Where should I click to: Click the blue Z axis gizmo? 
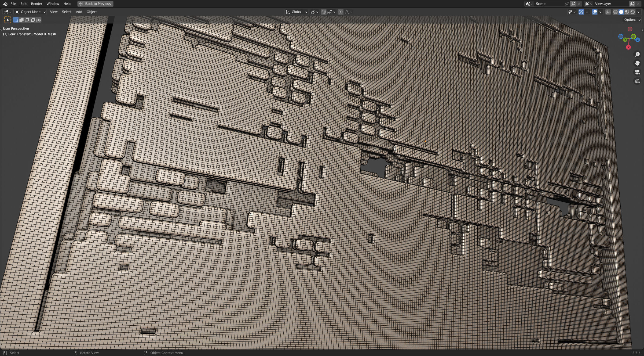point(638,40)
